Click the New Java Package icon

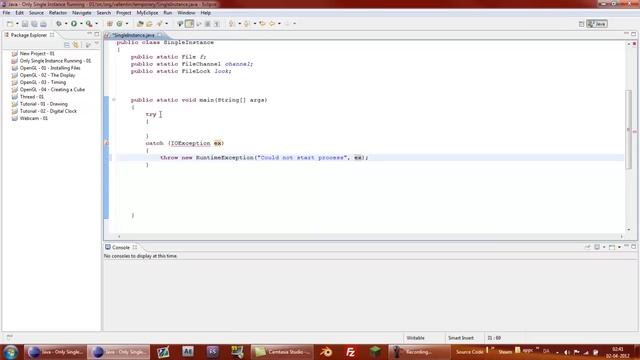[x=110, y=24]
